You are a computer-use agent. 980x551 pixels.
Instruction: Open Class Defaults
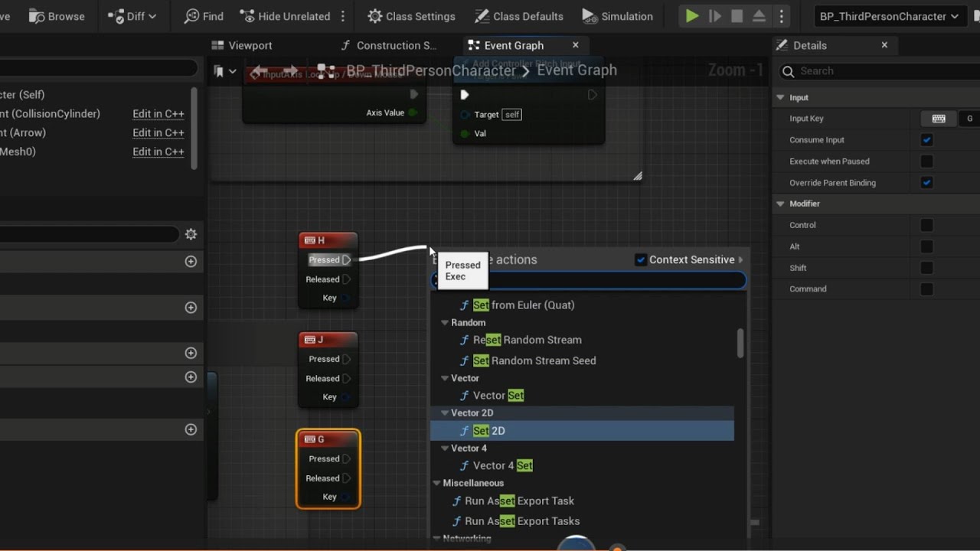tap(519, 16)
